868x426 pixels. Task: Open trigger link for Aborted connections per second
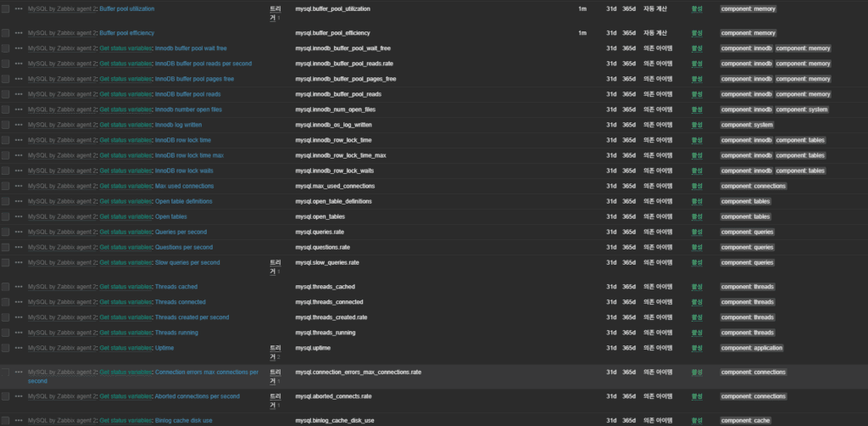point(274,399)
